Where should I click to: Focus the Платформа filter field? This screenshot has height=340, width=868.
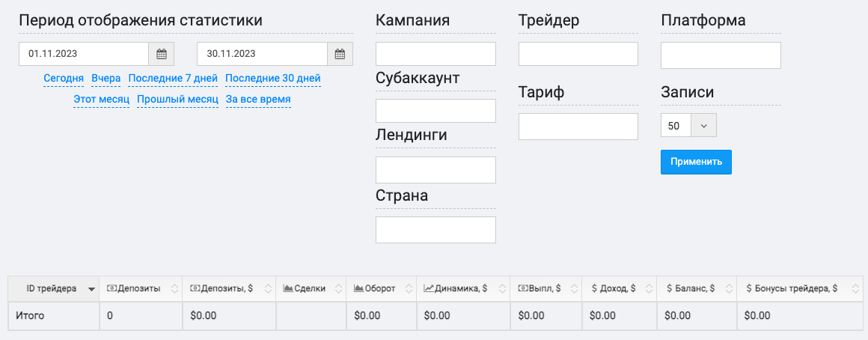coord(721,55)
